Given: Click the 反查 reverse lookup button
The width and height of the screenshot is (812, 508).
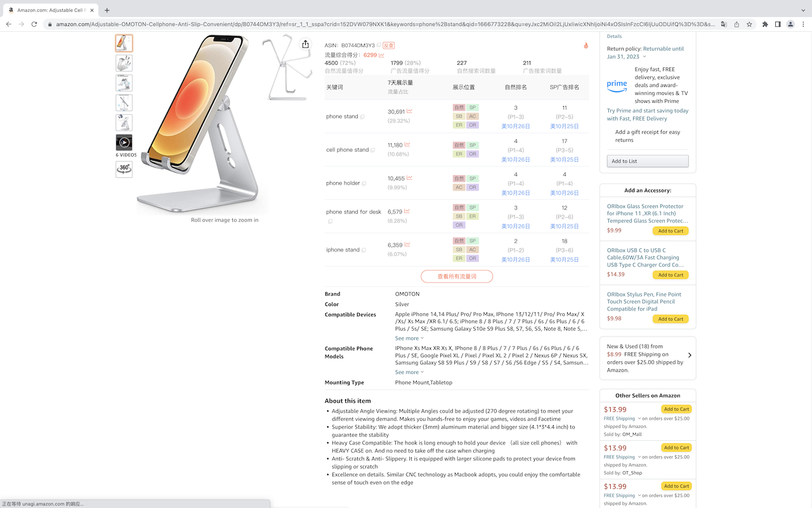Looking at the screenshot, I should [389, 45].
